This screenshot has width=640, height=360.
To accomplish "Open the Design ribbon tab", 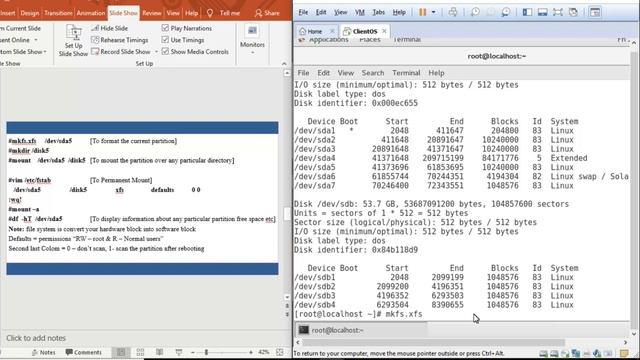I will click(x=30, y=13).
